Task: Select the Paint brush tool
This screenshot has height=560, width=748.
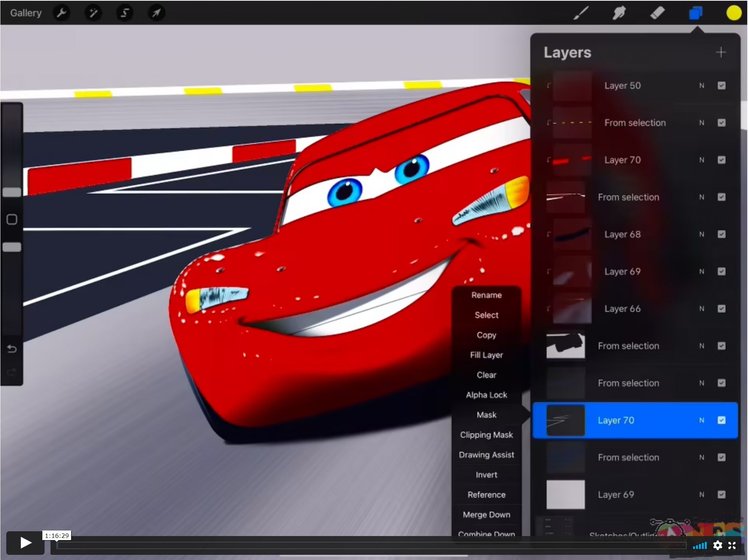Action: coord(581,13)
